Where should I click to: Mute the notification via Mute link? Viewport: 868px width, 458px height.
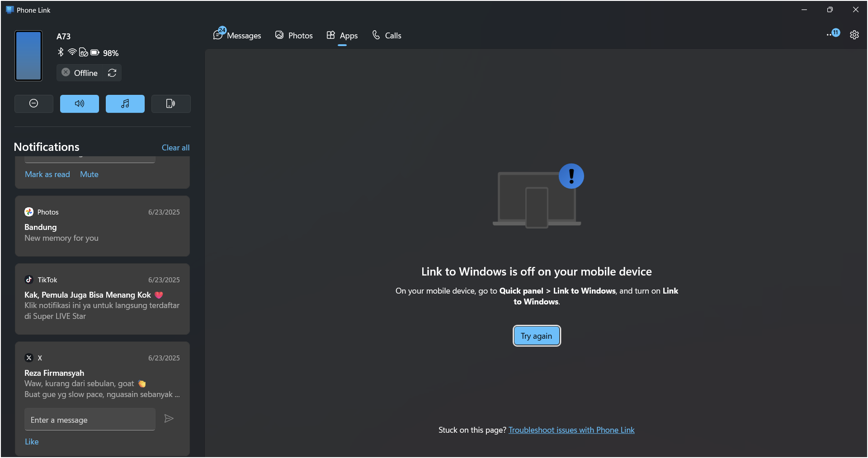(x=89, y=174)
